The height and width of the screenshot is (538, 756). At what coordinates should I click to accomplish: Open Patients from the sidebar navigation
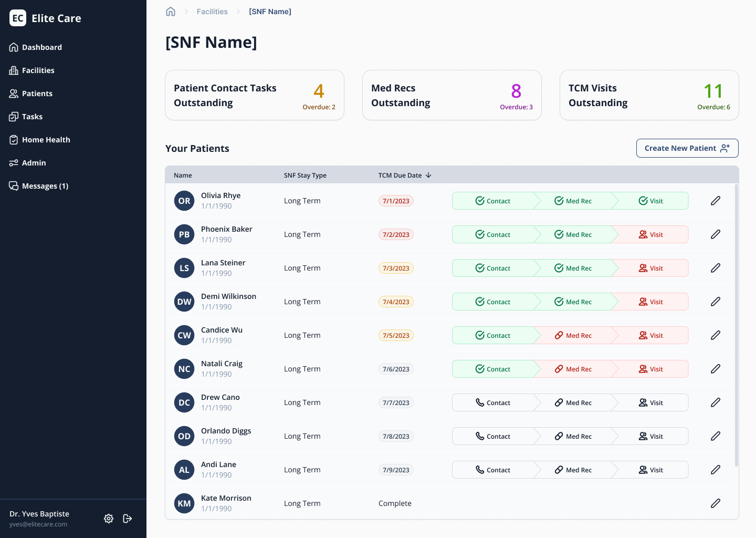[x=37, y=93]
